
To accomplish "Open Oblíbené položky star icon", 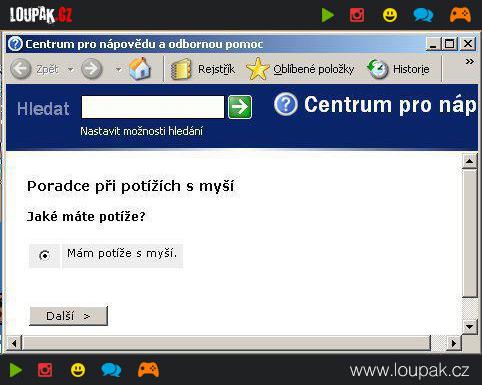I will (258, 69).
